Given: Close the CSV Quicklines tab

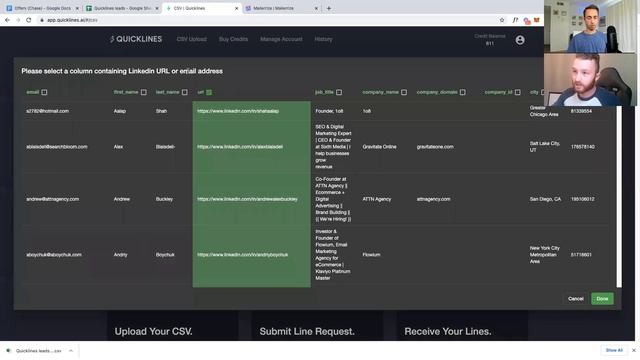Looking at the screenshot, I should [236, 8].
